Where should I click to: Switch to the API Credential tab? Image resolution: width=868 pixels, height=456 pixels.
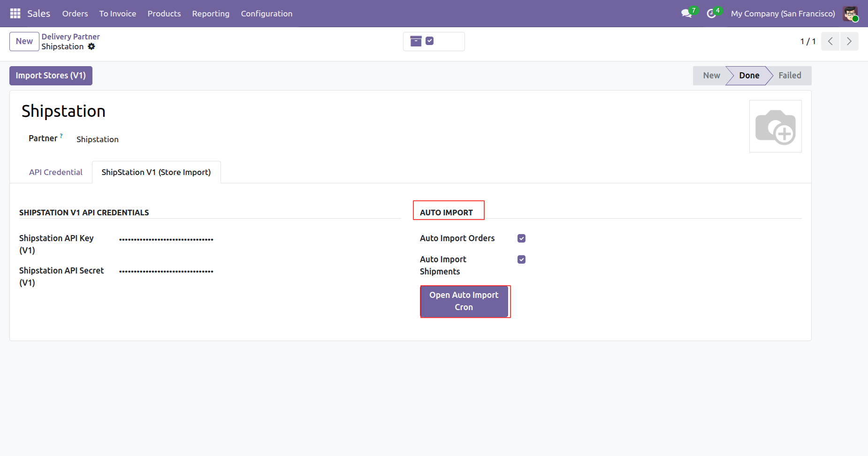(56, 172)
